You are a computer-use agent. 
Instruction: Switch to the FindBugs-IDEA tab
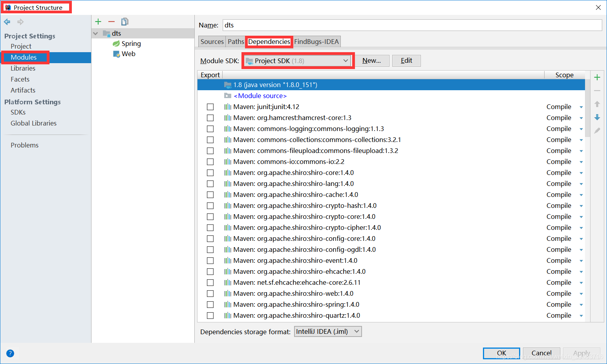point(316,42)
